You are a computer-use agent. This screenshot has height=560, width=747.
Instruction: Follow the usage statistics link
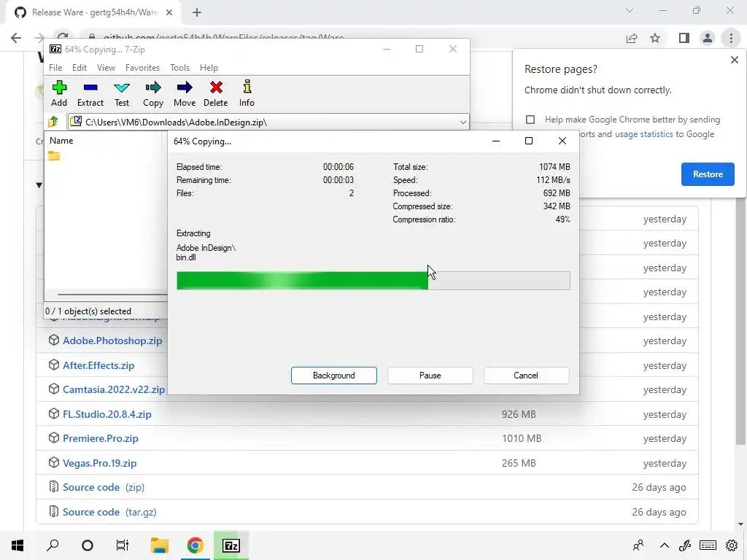click(643, 134)
